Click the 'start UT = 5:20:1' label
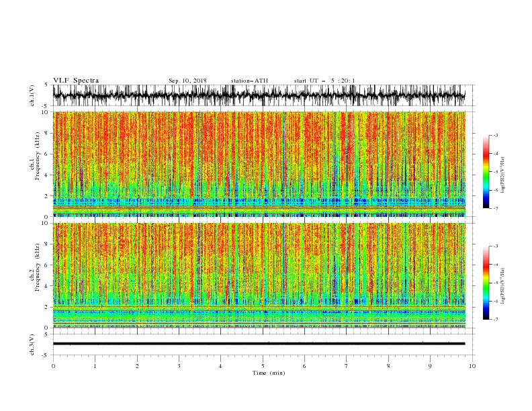The width and height of the screenshot is (532, 411). pos(324,81)
